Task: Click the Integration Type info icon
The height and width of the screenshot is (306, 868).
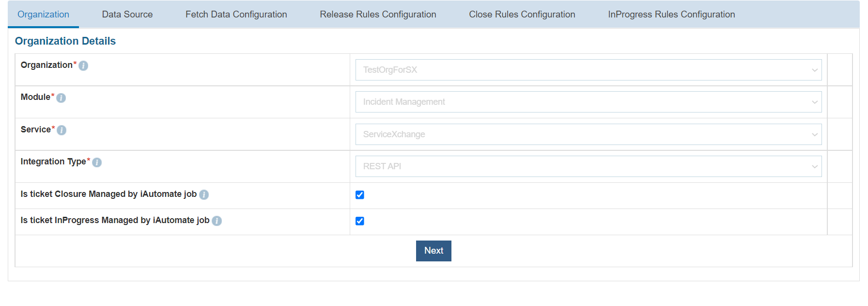Action: click(97, 162)
